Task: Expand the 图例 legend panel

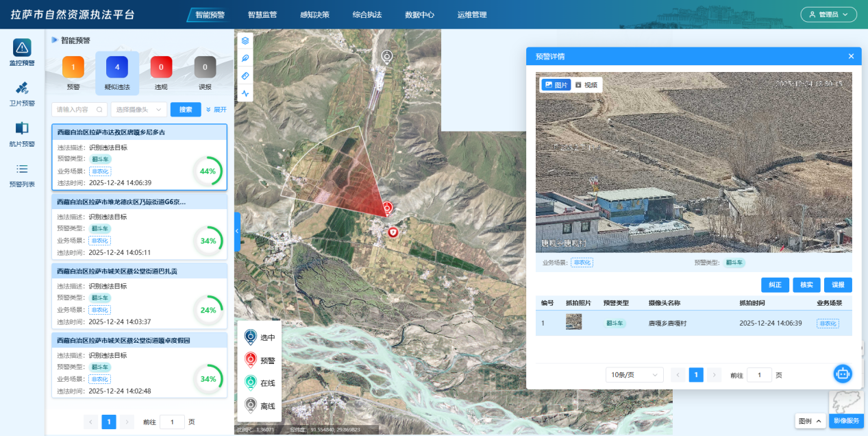Action: tap(810, 421)
